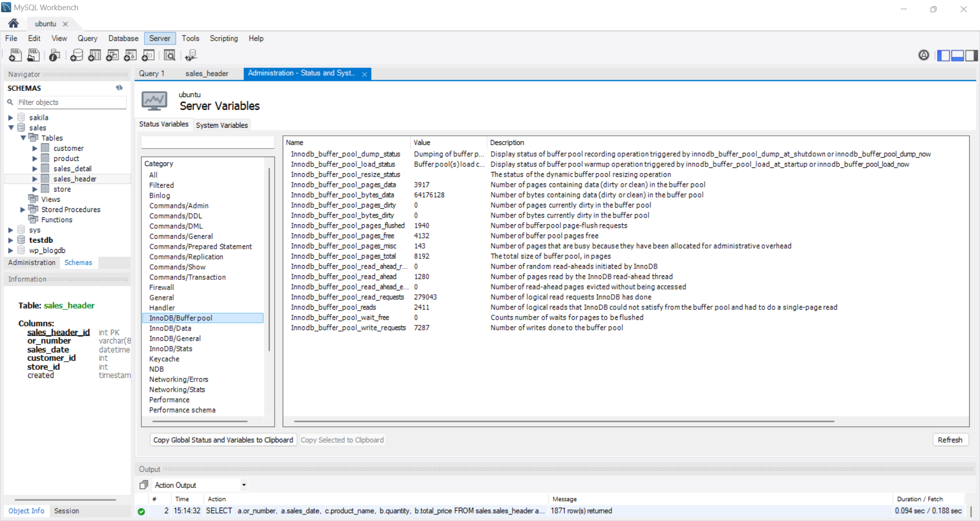Image resolution: width=980 pixels, height=521 pixels.
Task: Click the Refresh button
Action: (950, 440)
